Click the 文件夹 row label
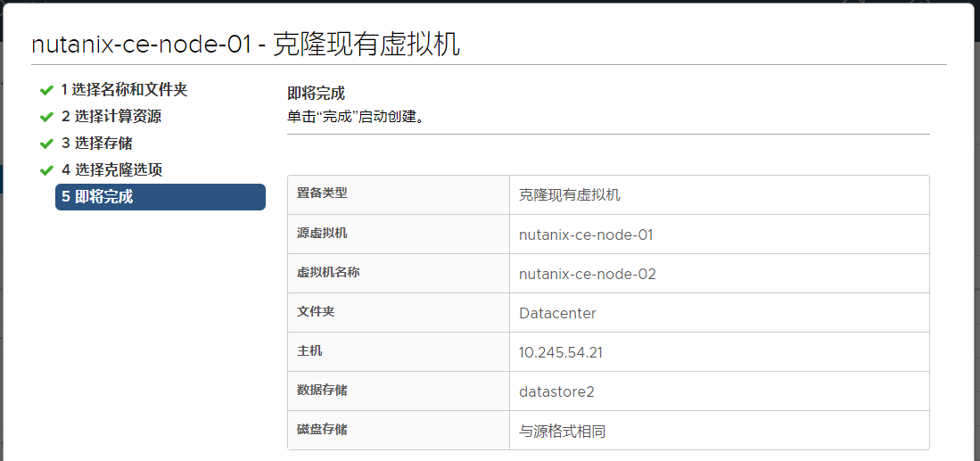The width and height of the screenshot is (980, 461). pyautogui.click(x=316, y=311)
